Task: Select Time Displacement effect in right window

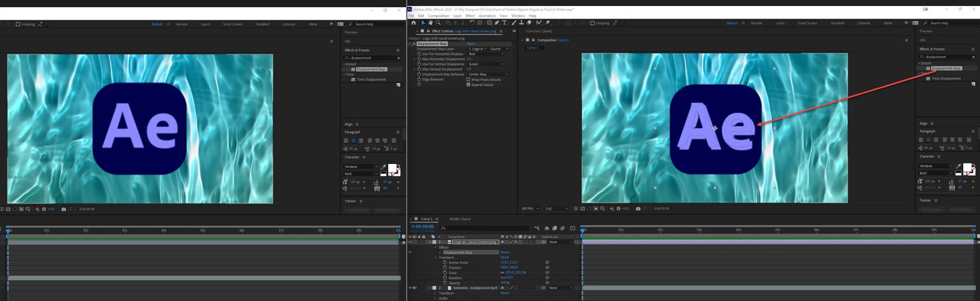Action: (x=946, y=78)
